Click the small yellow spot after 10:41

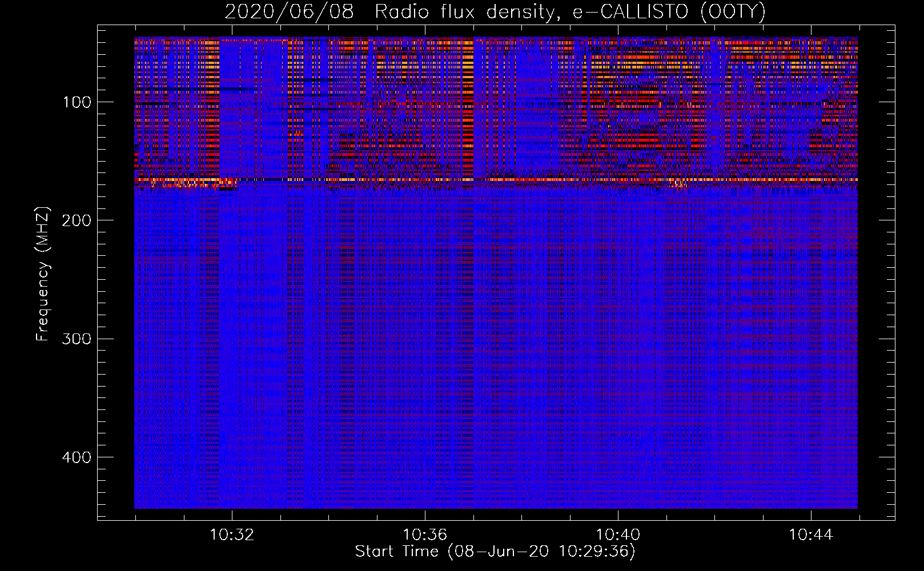pos(678,184)
